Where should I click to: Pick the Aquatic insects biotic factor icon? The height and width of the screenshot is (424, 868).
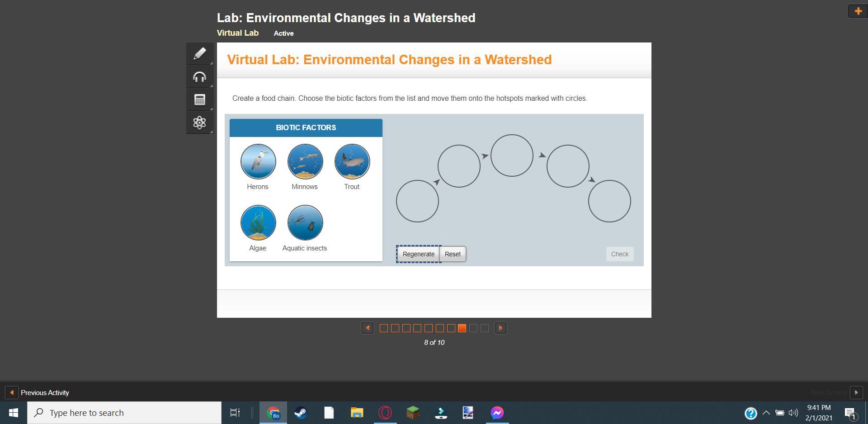[x=305, y=223]
